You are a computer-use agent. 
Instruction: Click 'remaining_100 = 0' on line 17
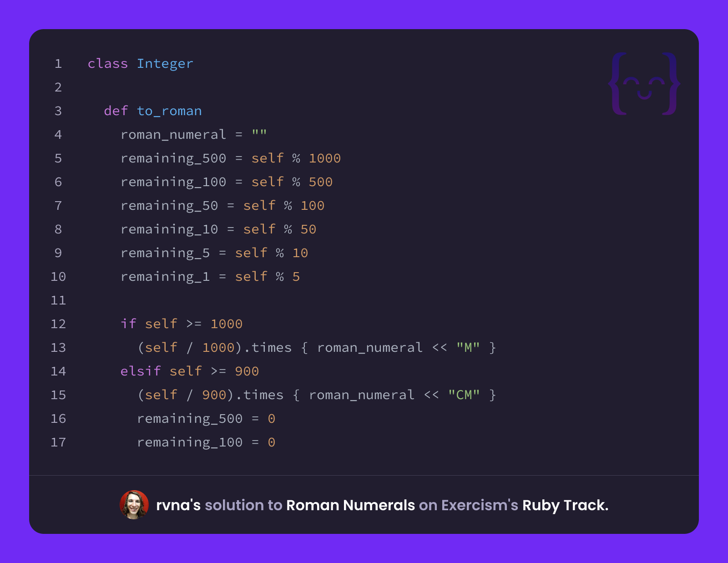click(206, 442)
